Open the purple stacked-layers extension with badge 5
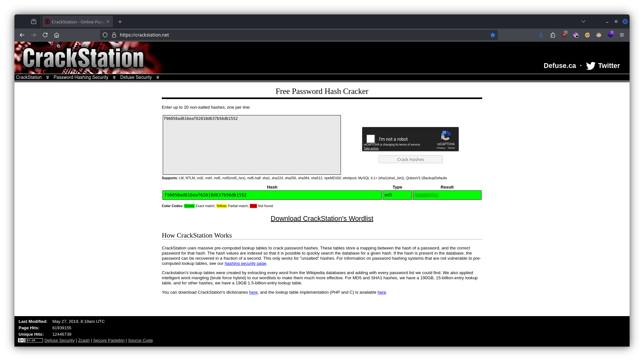644x361 pixels. (611, 35)
